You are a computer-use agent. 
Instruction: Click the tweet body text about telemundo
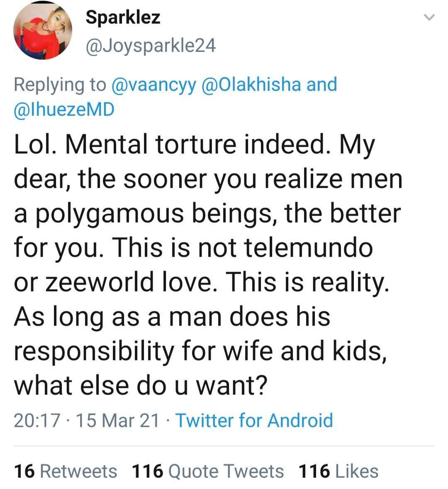208,264
